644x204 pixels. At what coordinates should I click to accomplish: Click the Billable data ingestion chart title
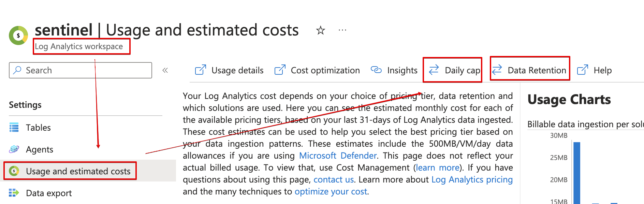coord(585,124)
